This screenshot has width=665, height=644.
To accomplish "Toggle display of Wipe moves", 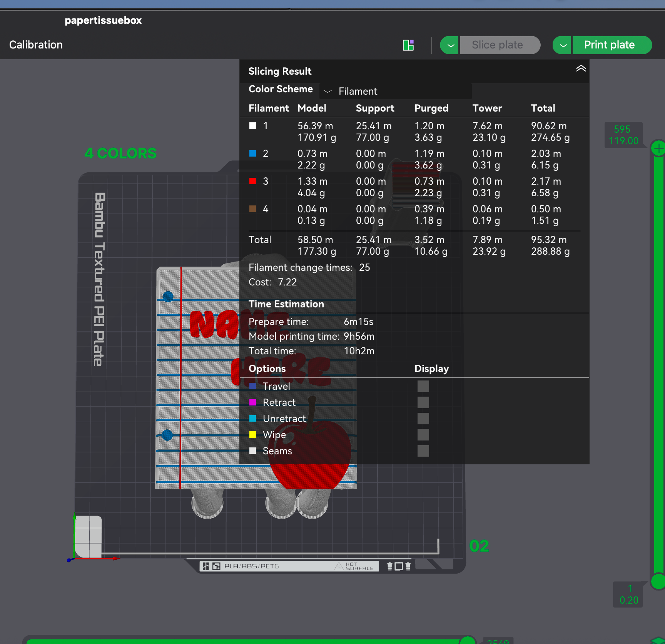I will [423, 435].
